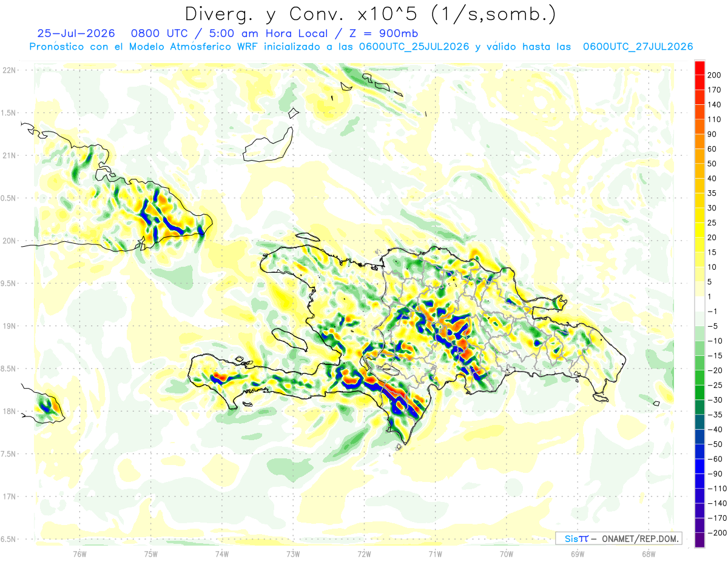The width and height of the screenshot is (728, 562).
Task: Select the "73W" longitude label
Action: pos(293,554)
